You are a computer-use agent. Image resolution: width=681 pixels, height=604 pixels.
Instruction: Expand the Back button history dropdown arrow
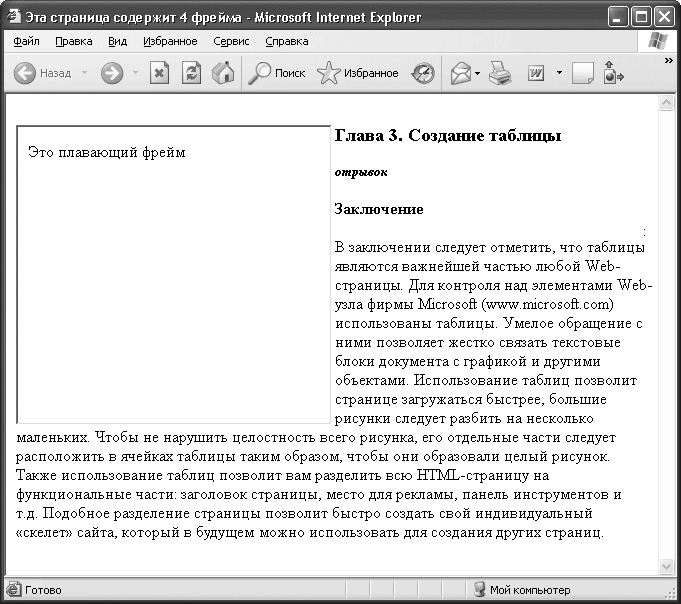click(x=84, y=73)
